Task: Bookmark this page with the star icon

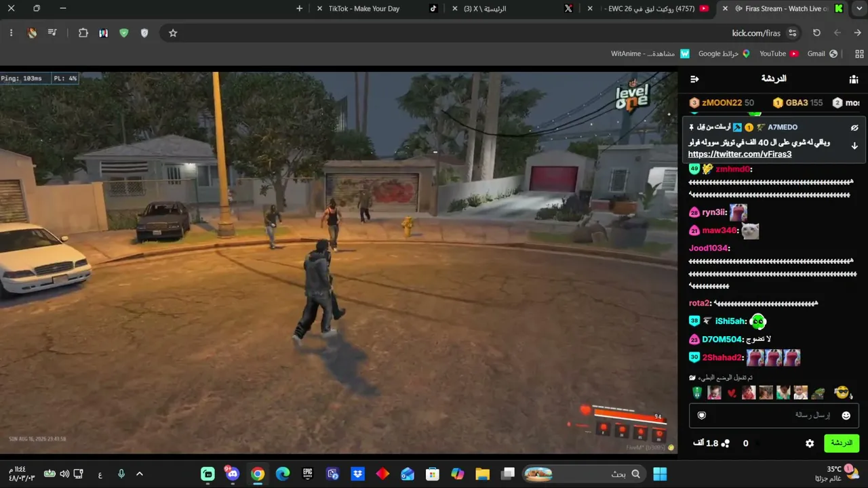Action: click(173, 33)
